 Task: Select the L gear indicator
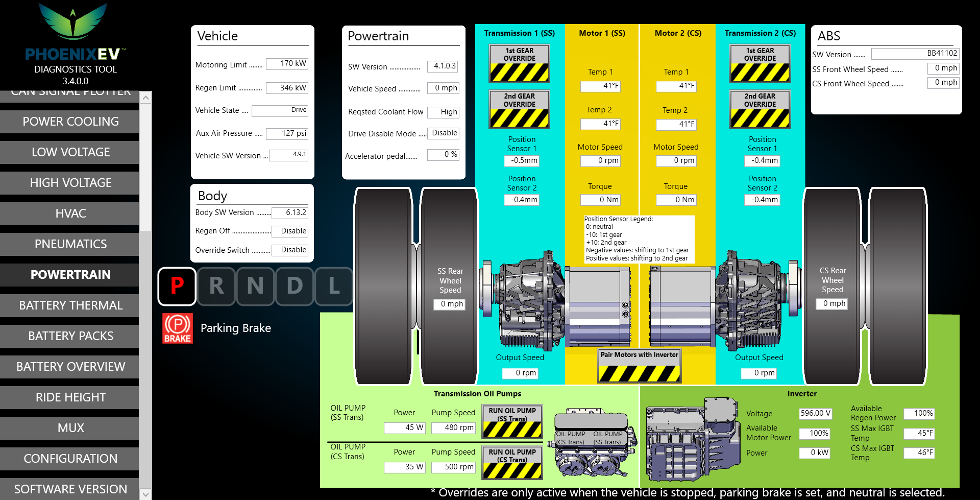[334, 286]
